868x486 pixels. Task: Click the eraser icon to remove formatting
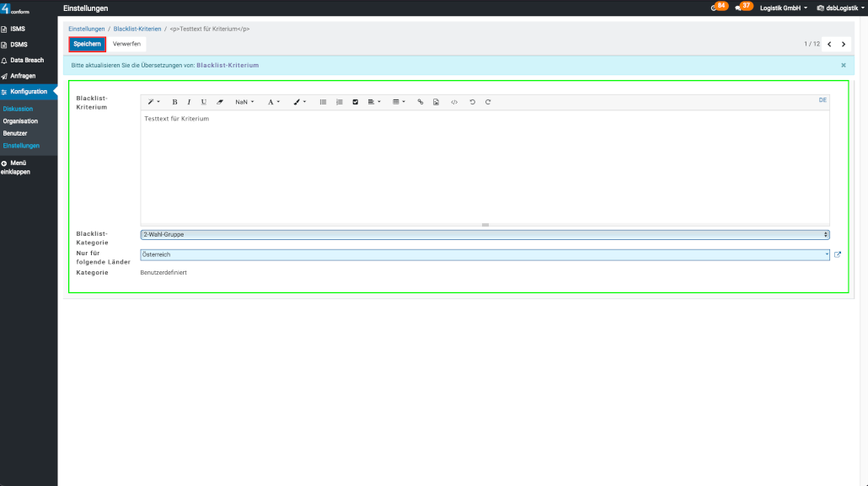[220, 102]
